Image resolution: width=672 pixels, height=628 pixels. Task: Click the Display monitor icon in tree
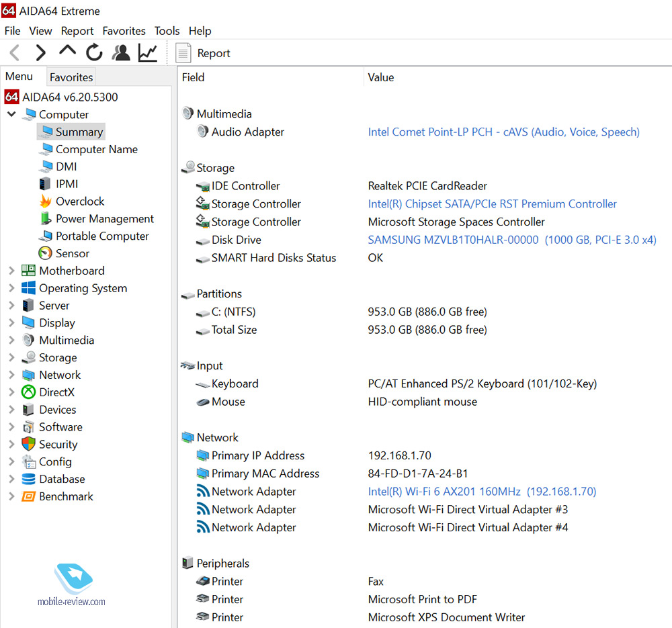(28, 322)
